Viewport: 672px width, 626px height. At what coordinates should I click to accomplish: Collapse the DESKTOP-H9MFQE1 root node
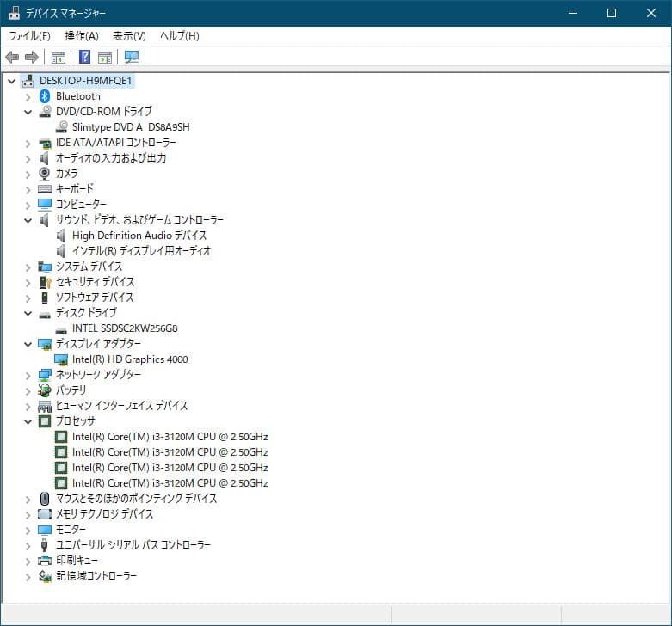click(x=11, y=81)
